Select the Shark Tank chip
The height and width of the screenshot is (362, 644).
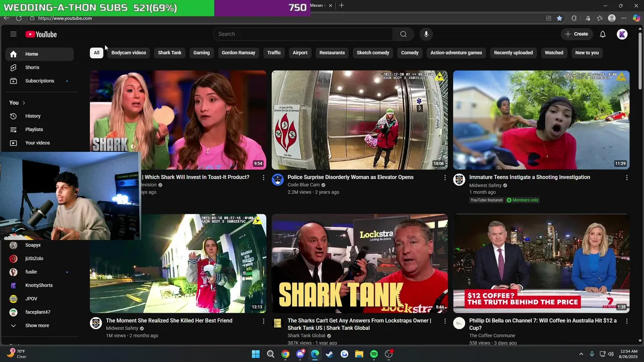click(170, 53)
